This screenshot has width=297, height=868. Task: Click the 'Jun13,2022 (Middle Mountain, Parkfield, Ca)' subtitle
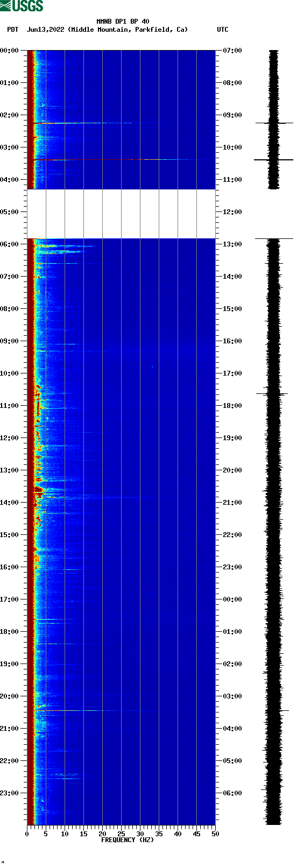pyautogui.click(x=107, y=30)
